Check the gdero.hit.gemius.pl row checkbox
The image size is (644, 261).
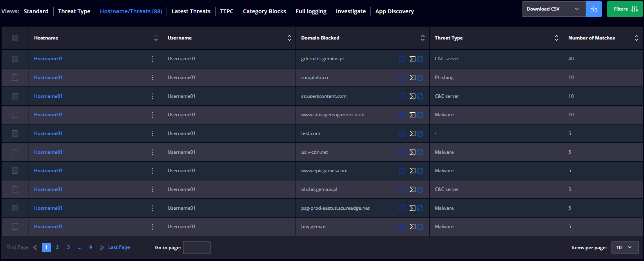(x=15, y=59)
